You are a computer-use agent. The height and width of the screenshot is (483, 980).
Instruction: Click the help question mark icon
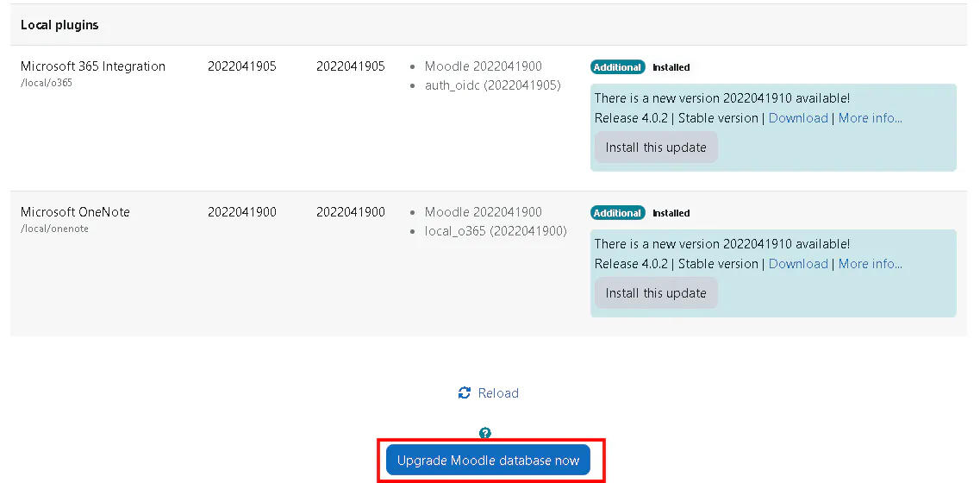pyautogui.click(x=485, y=432)
